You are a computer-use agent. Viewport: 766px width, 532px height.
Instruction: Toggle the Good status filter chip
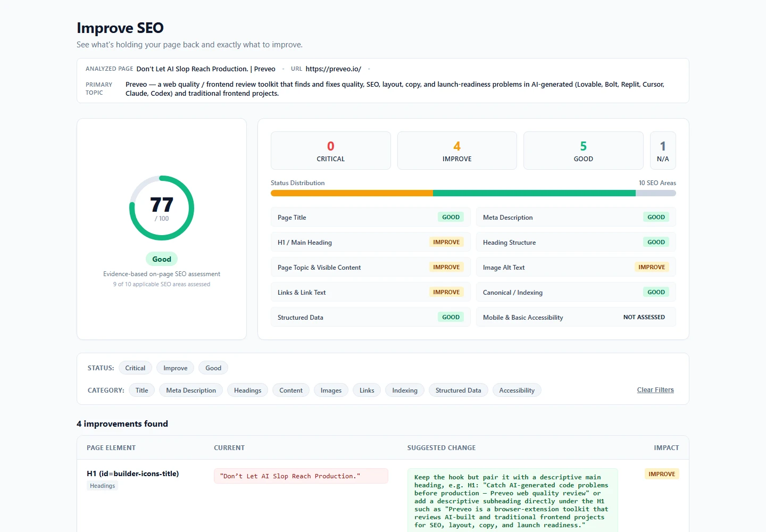tap(213, 368)
